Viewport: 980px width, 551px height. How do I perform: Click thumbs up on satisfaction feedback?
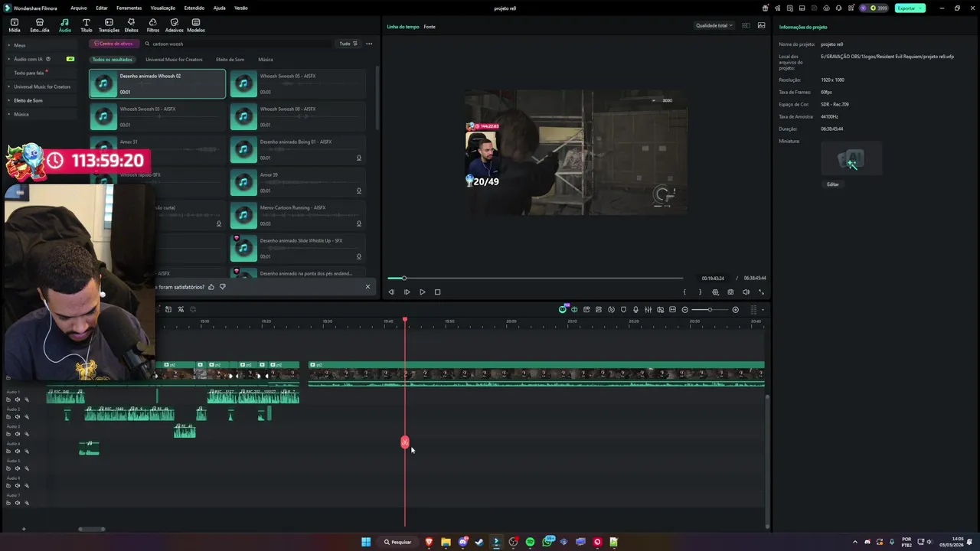click(211, 287)
